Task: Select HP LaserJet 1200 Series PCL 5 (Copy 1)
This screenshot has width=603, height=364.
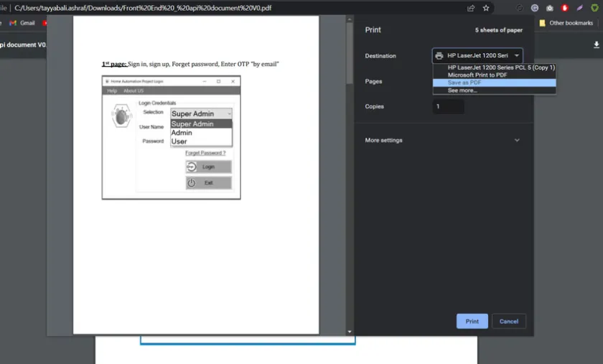Action: point(501,67)
